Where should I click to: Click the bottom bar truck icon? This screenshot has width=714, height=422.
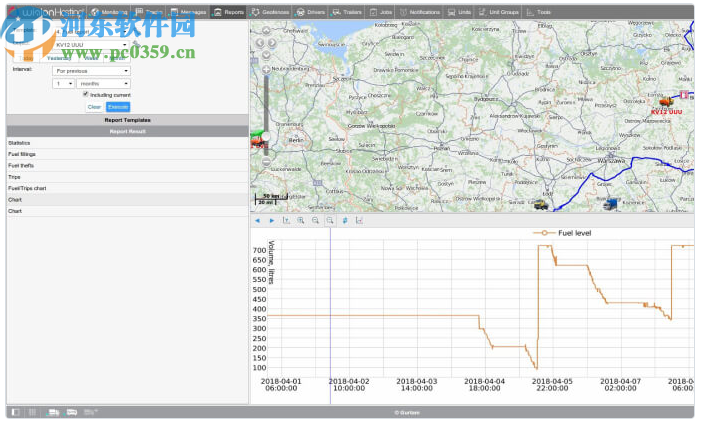click(53, 412)
